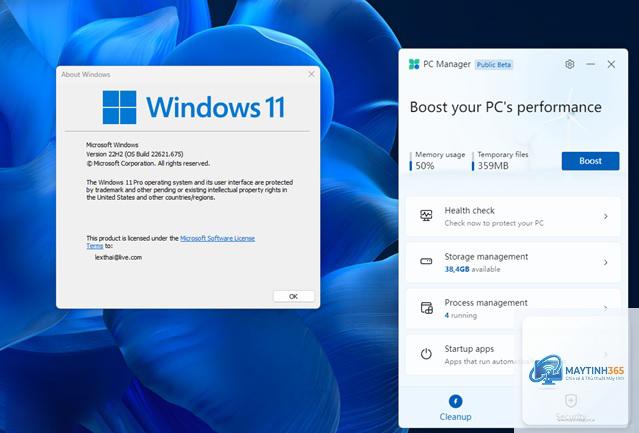Minimize the PC Manager window
639x433 pixels.
pos(591,64)
